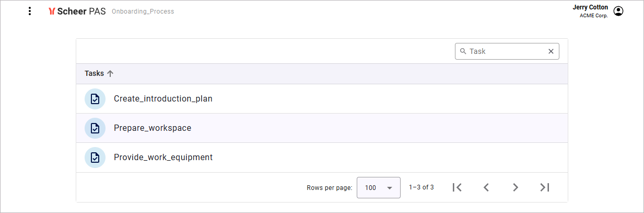The width and height of the screenshot is (644, 213).
Task: Go to the next page
Action: pos(516,187)
